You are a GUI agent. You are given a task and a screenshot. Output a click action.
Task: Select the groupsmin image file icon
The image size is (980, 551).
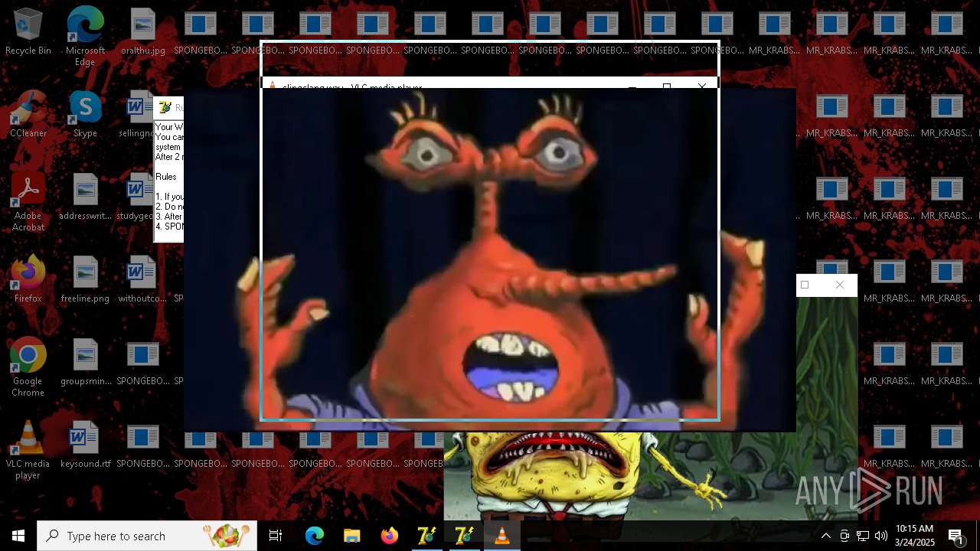(x=85, y=363)
